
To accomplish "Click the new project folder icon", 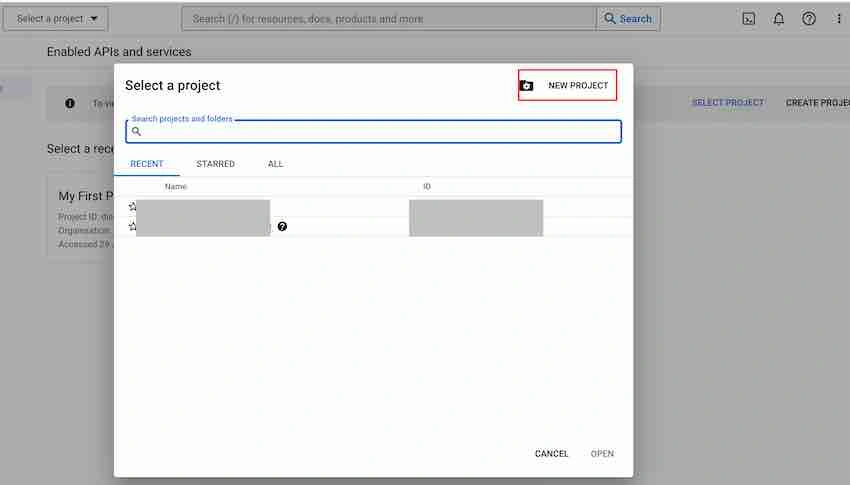I will coord(526,86).
